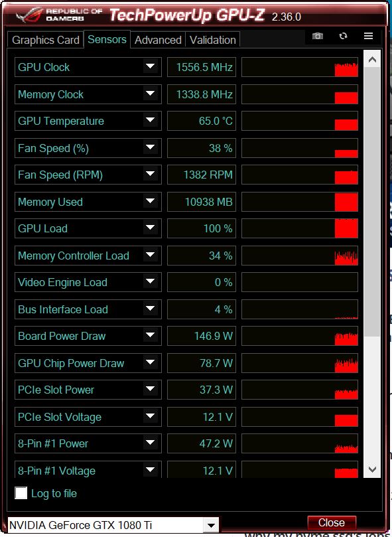
Task: Expand the GPU Temperature dropdown arrow
Action: pos(151,121)
